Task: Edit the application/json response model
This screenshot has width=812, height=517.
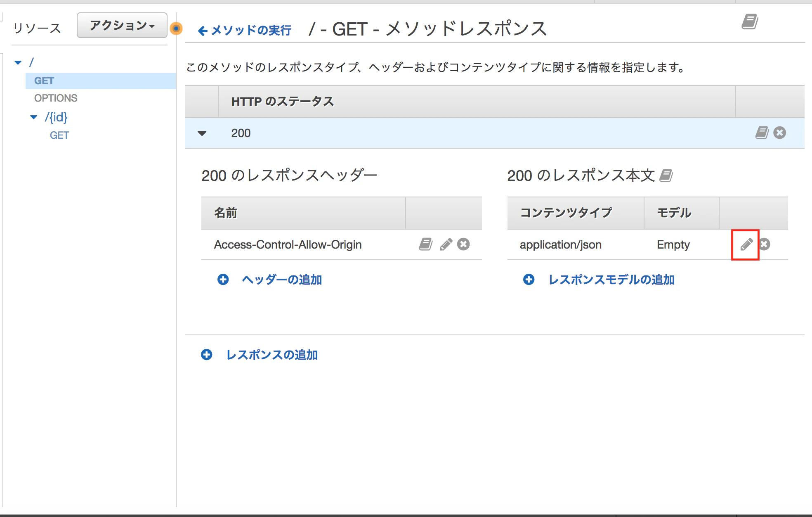Action: click(x=746, y=244)
